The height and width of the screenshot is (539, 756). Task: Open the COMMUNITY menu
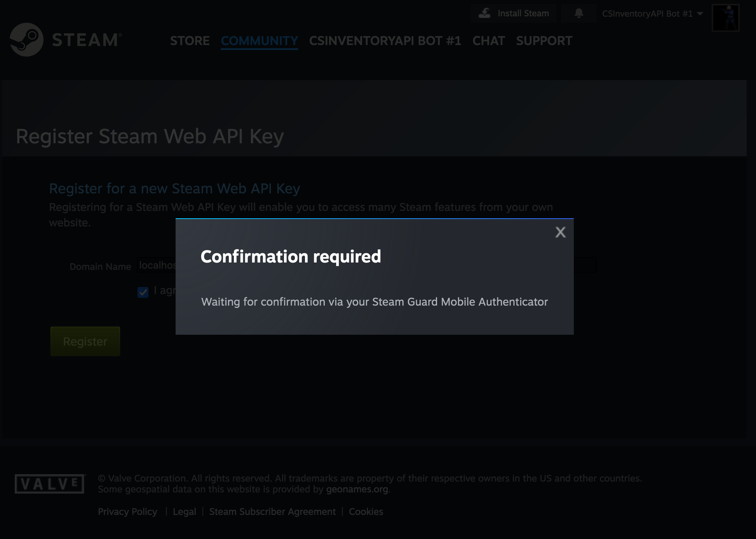(260, 41)
